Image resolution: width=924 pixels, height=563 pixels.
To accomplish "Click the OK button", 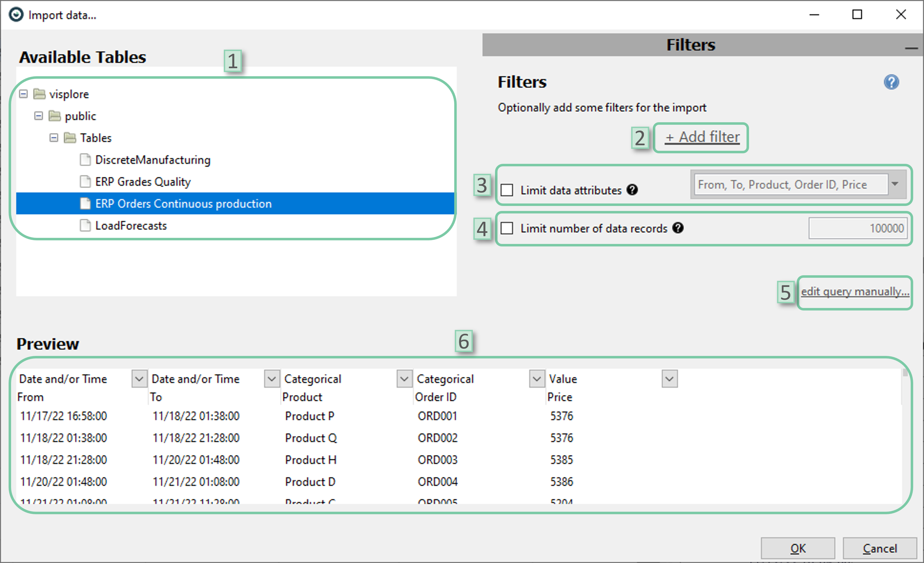I will pos(798,548).
